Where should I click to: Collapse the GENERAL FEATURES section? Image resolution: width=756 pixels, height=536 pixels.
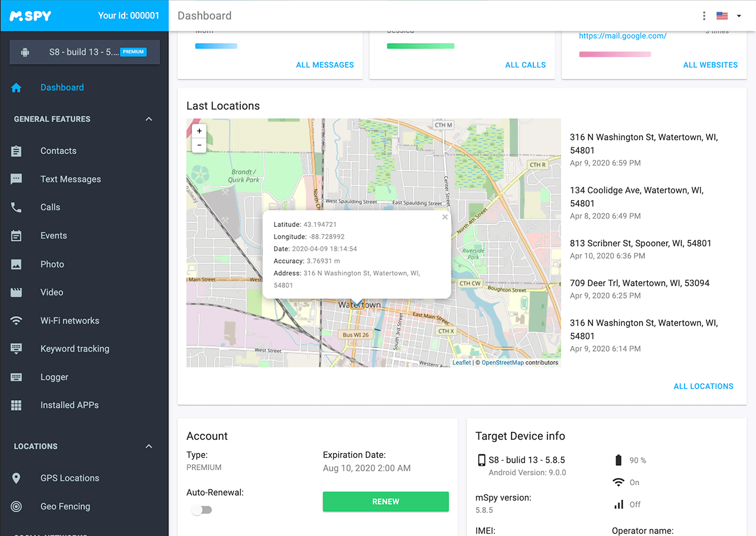(x=148, y=119)
